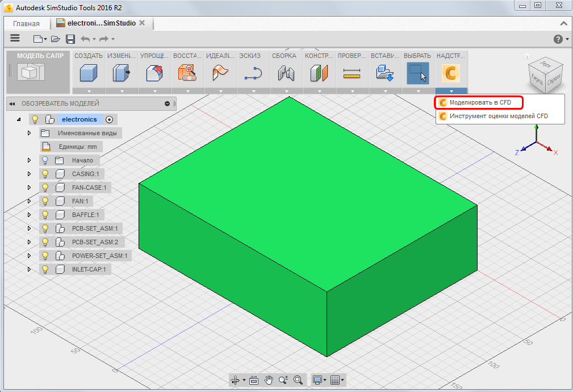This screenshot has height=392, width=573.
Task: Click the orbit navigation tool
Action: point(235,380)
